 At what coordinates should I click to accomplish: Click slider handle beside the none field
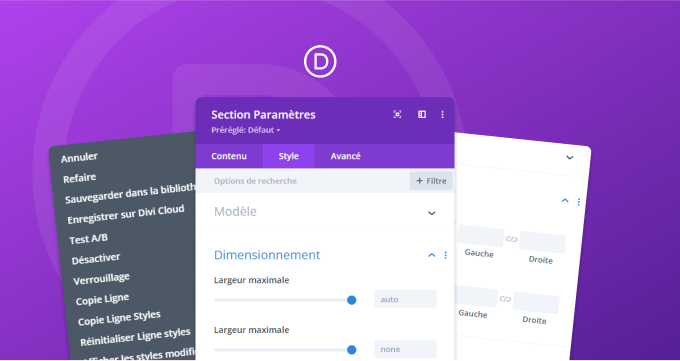click(352, 350)
